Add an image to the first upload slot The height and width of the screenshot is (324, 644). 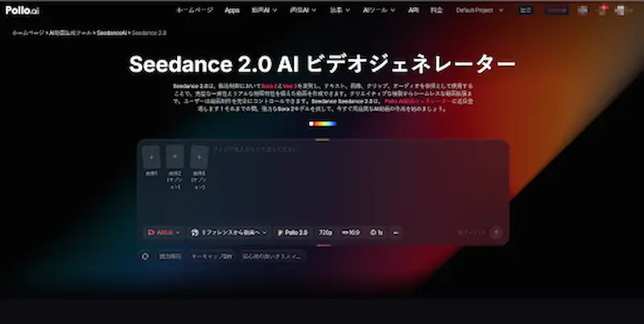coord(151,156)
